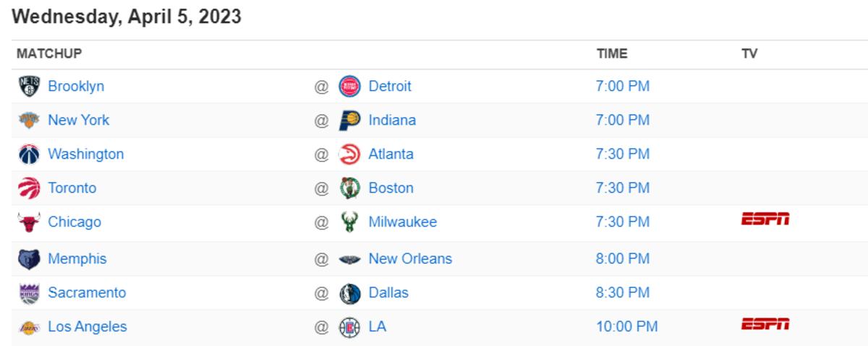Image resolution: width=868 pixels, height=346 pixels.
Task: Open the 8:30 PM Sacramento game time
Action: click(623, 292)
